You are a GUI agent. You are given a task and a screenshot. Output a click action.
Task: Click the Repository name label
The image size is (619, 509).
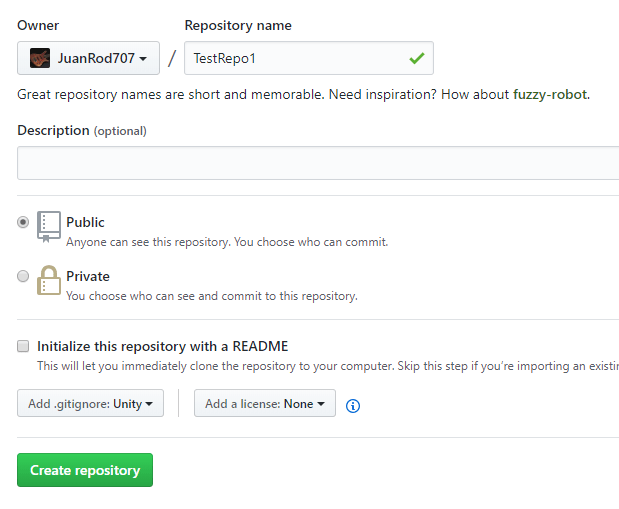click(x=238, y=25)
